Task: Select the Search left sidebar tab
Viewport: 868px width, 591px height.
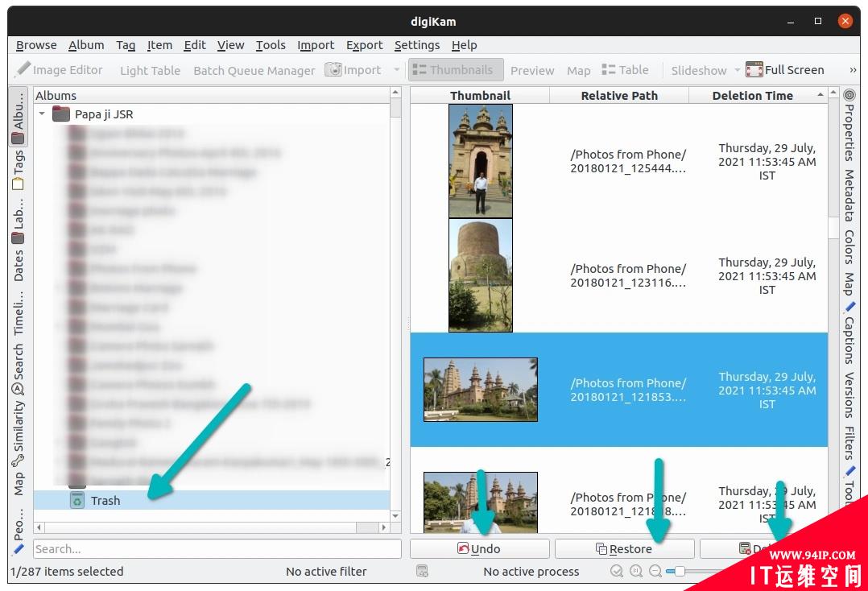Action: click(x=19, y=369)
